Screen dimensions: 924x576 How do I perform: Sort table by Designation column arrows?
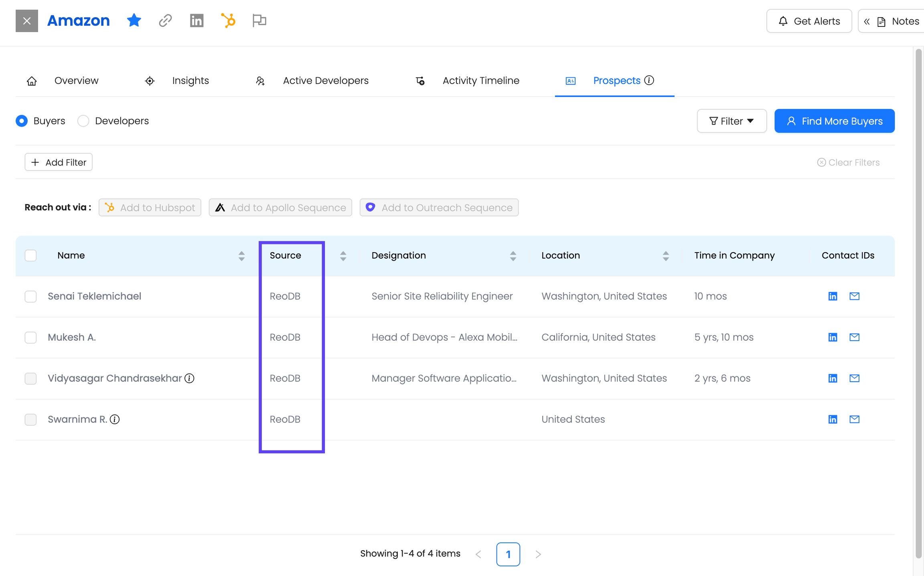pyautogui.click(x=513, y=256)
